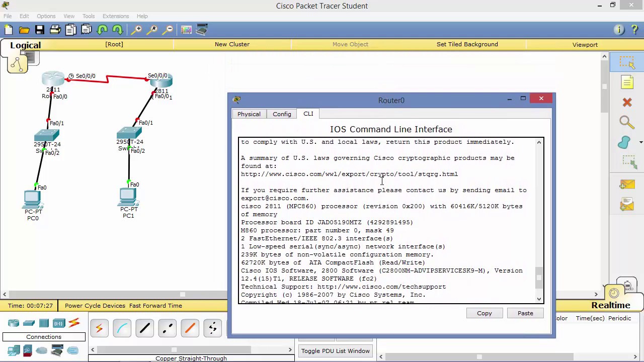This screenshot has height=362, width=644.
Task: Expand the shape tool dropdown arrow
Action: click(640, 142)
